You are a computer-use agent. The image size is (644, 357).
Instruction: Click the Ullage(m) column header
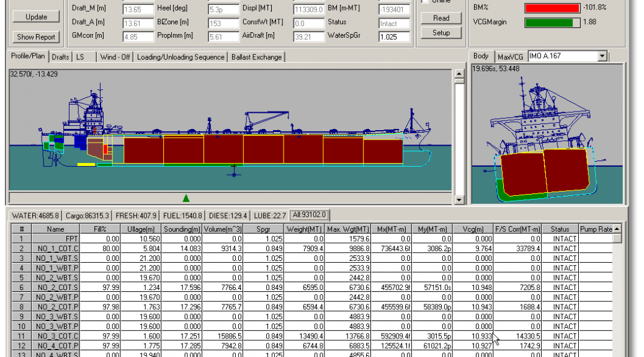click(x=141, y=229)
